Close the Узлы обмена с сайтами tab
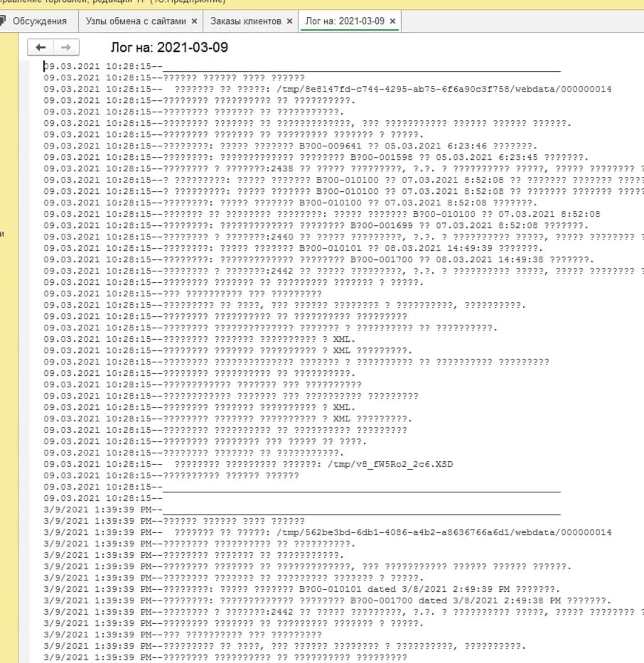This screenshot has height=663, width=644. [194, 21]
